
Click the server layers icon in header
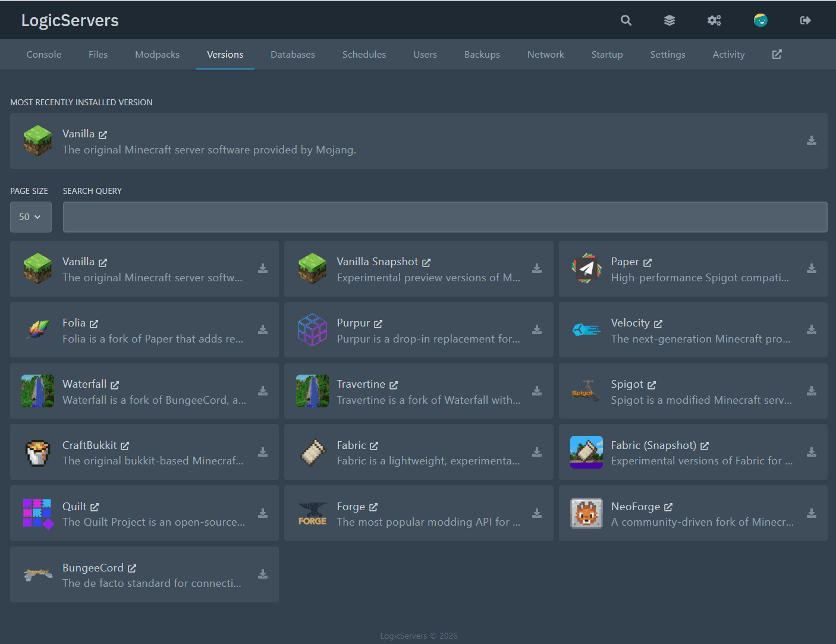(x=670, y=20)
